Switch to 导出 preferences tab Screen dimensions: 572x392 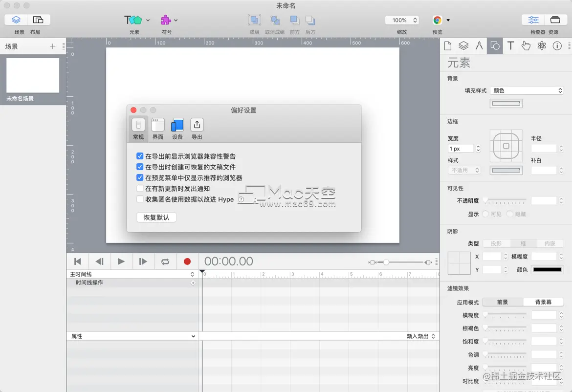pyautogui.click(x=197, y=129)
